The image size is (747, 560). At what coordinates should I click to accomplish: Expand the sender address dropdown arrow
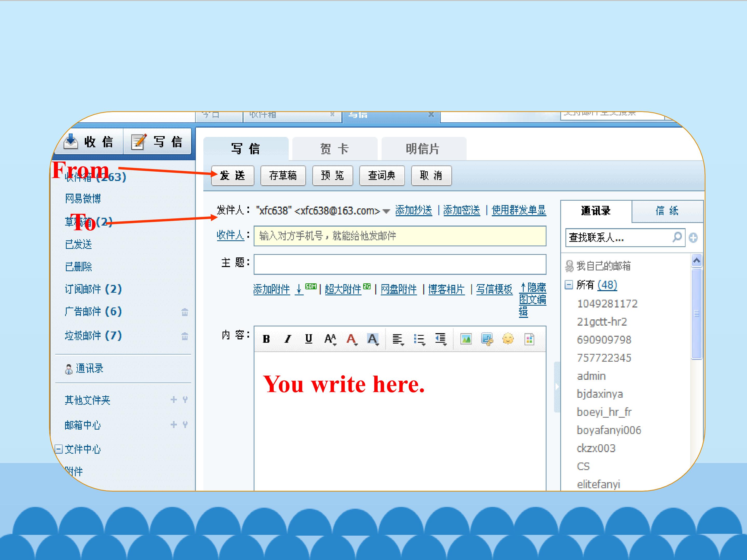387,211
